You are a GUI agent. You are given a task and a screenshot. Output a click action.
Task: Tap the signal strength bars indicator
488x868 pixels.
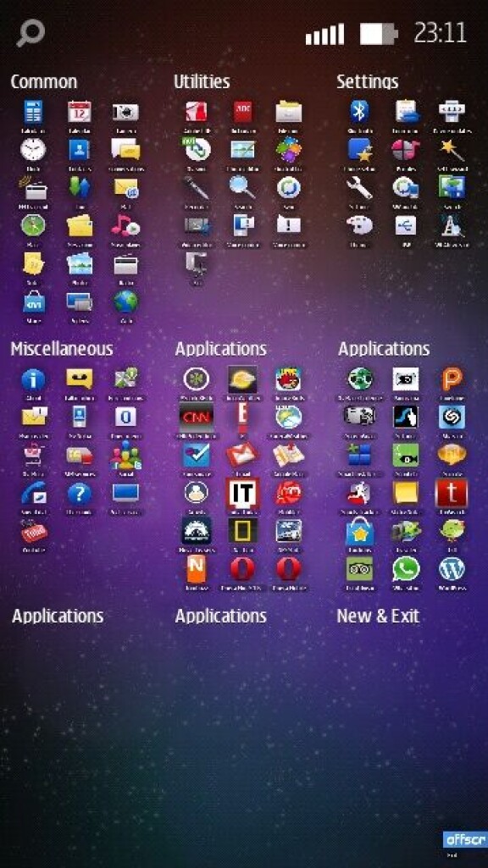(x=324, y=35)
